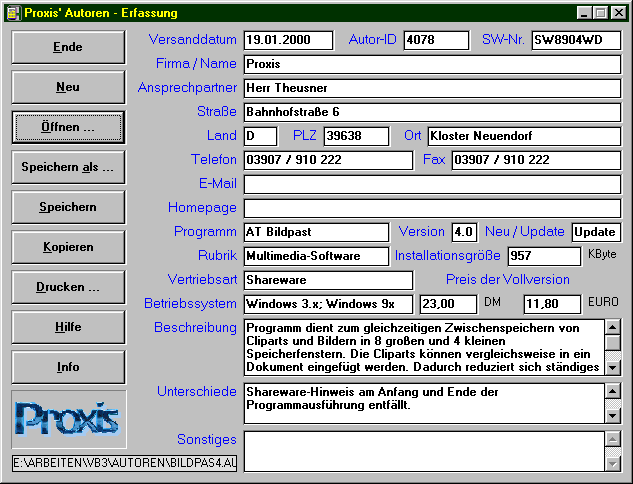Image resolution: width=633 pixels, height=484 pixels.
Task: Open a file with Öffnen
Action: (x=68, y=127)
